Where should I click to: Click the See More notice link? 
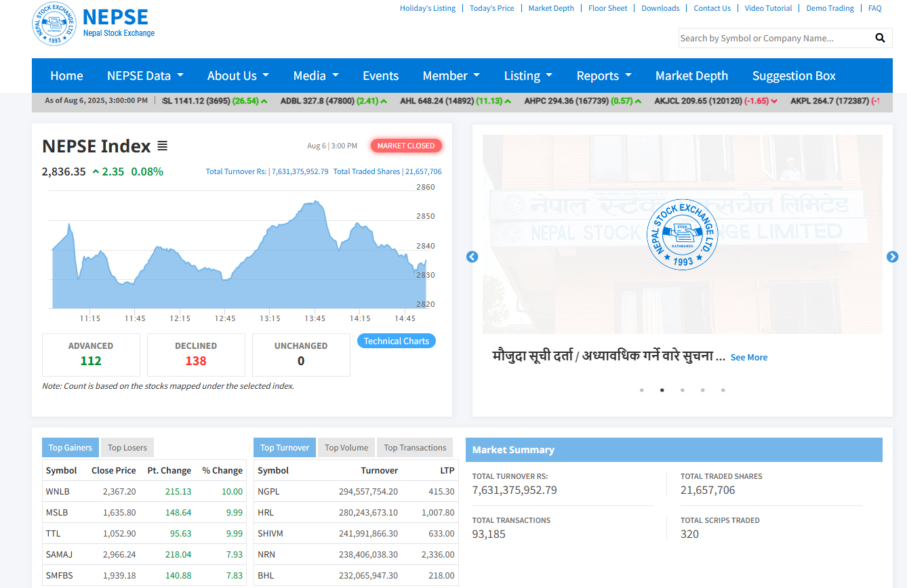click(748, 357)
